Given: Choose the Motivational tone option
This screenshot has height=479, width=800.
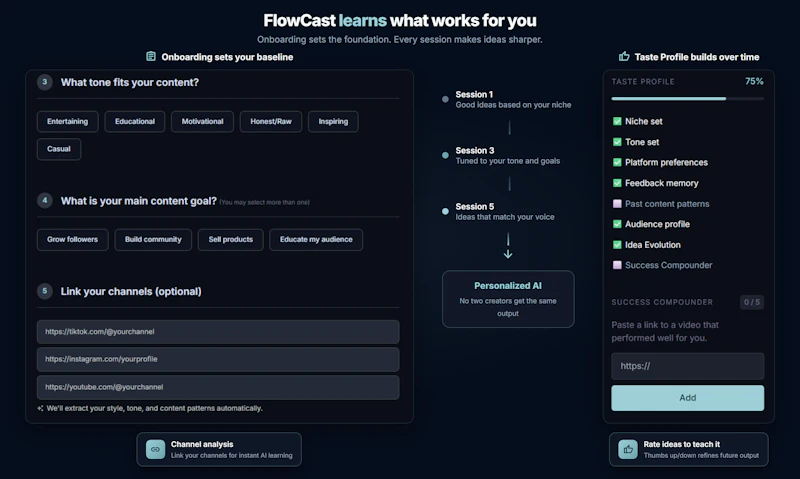Looking at the screenshot, I should click(x=203, y=121).
